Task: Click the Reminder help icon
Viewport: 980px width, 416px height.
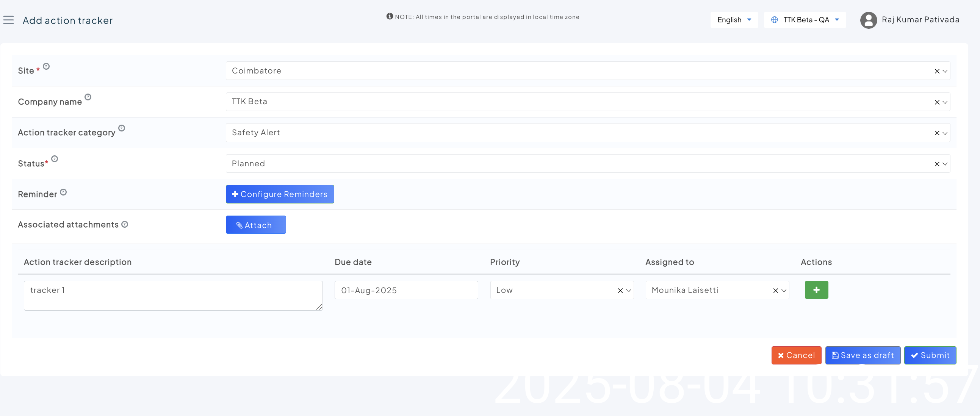Action: pyautogui.click(x=64, y=192)
